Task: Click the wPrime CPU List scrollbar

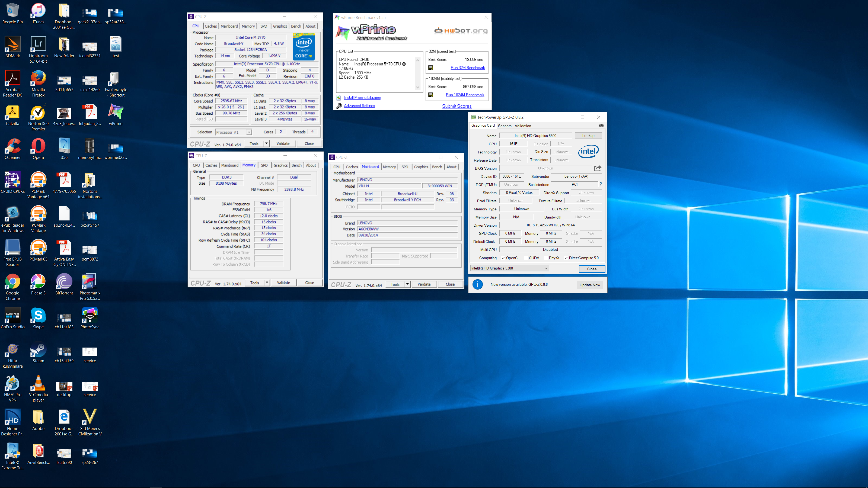Action: click(417, 73)
